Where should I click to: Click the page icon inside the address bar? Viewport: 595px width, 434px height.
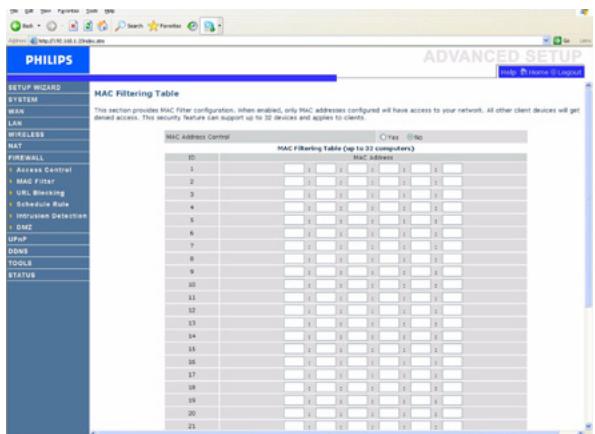33,41
